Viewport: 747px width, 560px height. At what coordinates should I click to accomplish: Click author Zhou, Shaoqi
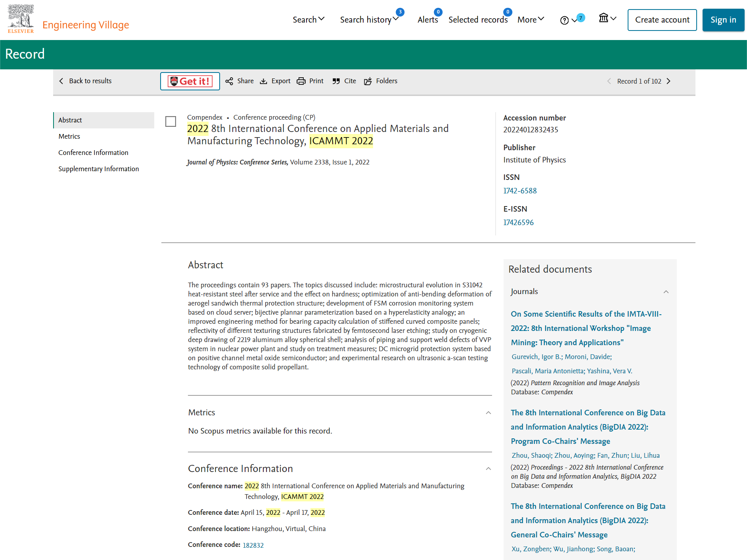531,455
